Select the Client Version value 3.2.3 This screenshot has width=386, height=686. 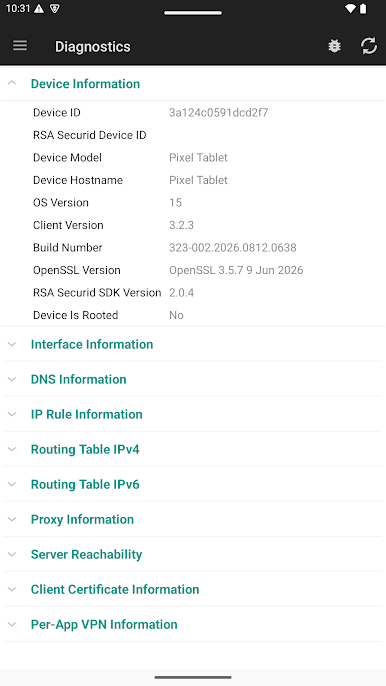181,225
